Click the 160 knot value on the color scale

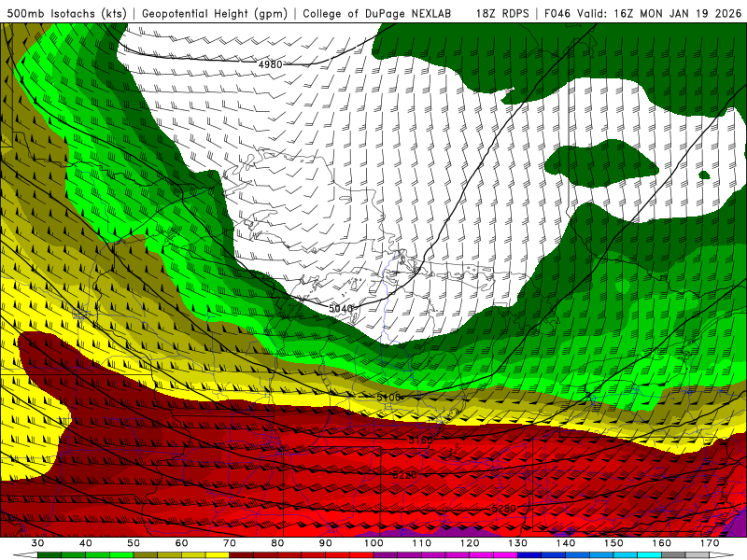[662, 543]
